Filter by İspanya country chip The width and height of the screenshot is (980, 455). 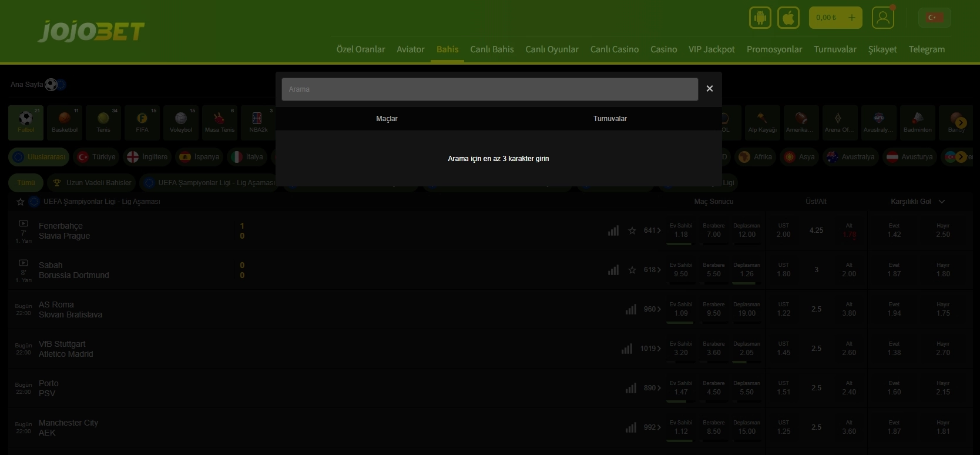[199, 157]
